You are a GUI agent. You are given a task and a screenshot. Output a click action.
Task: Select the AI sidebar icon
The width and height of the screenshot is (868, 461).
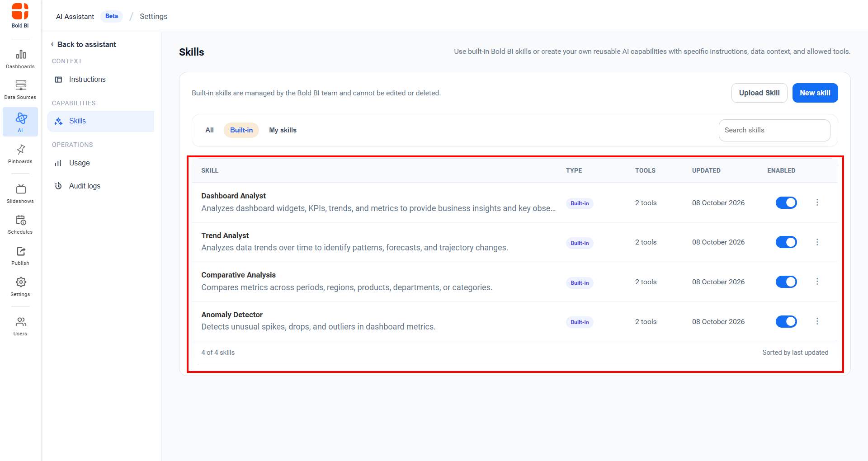[x=20, y=122]
